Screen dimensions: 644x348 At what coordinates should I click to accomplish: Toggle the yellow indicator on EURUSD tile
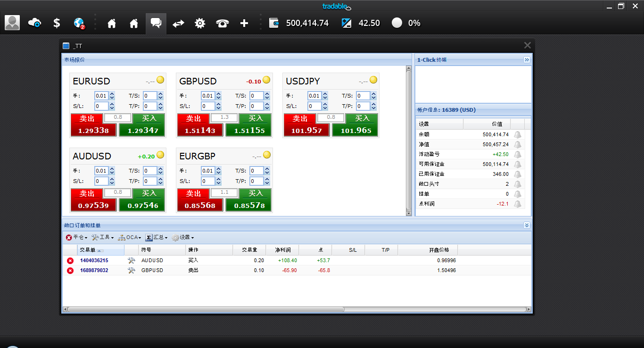coord(160,80)
